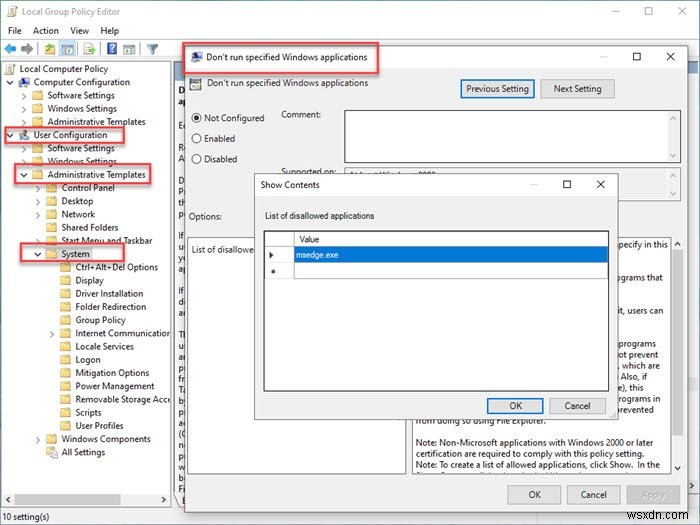Click Cancel in the policy setting dialog
Viewport: 700px width, 525px height.
coord(593,495)
